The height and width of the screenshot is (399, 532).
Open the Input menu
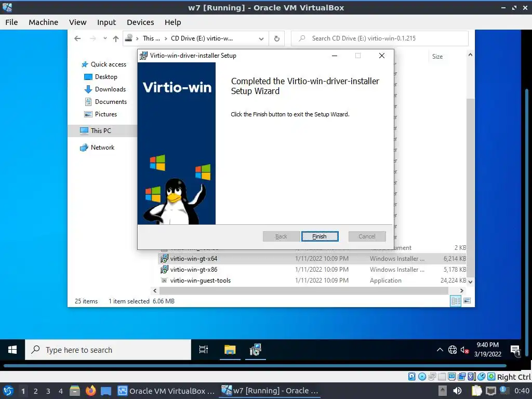[x=107, y=22]
